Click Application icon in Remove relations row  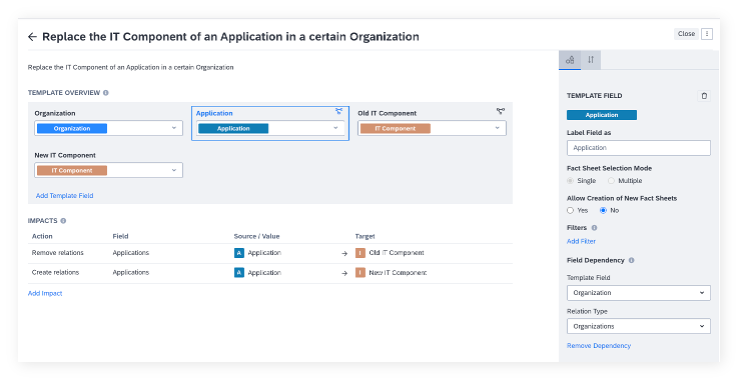click(x=239, y=253)
